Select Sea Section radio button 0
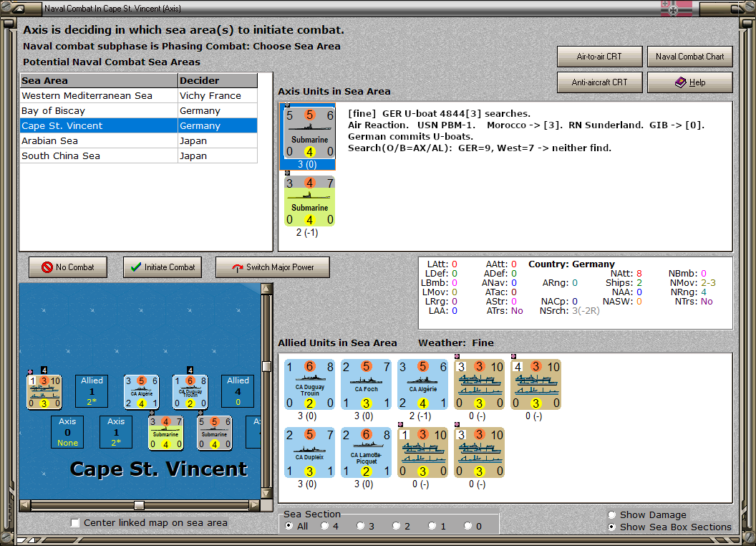756x546 pixels. 467,526
